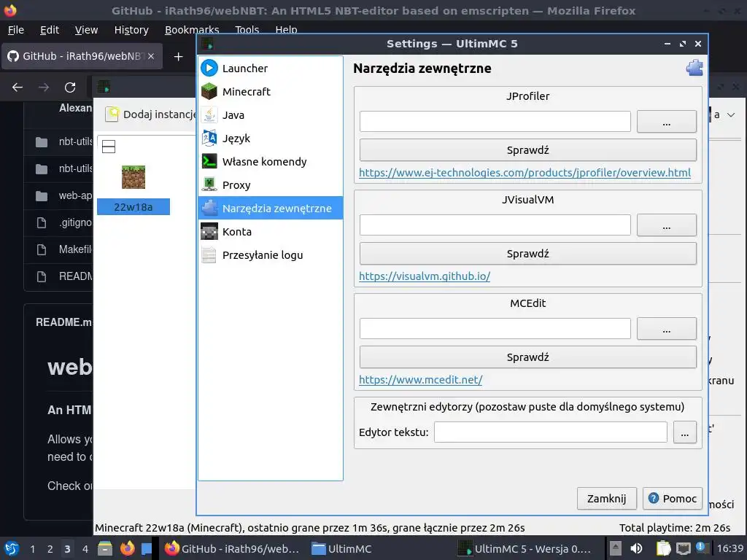Open the ej-technologies JProfiler link
Viewport: 747px width, 560px height.
(x=525, y=172)
